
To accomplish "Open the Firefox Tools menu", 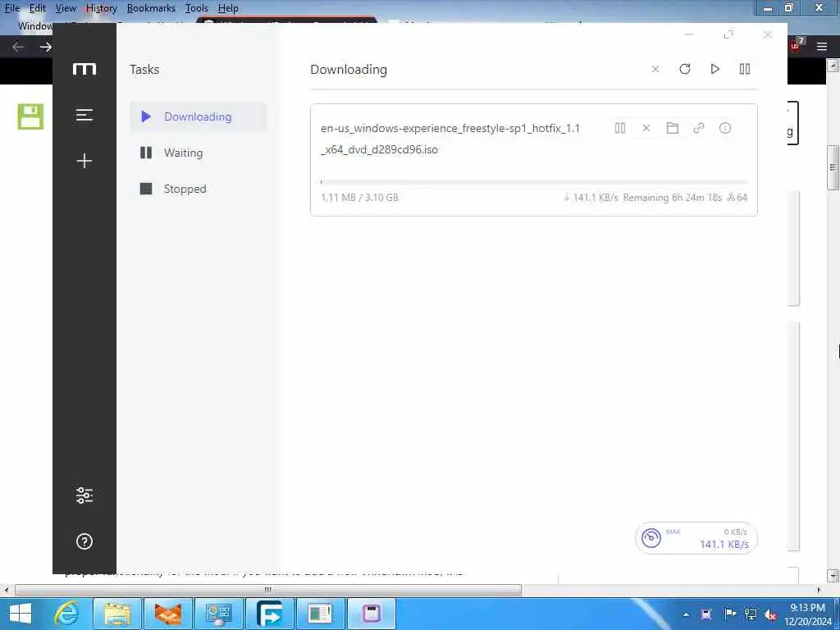I will click(x=197, y=8).
